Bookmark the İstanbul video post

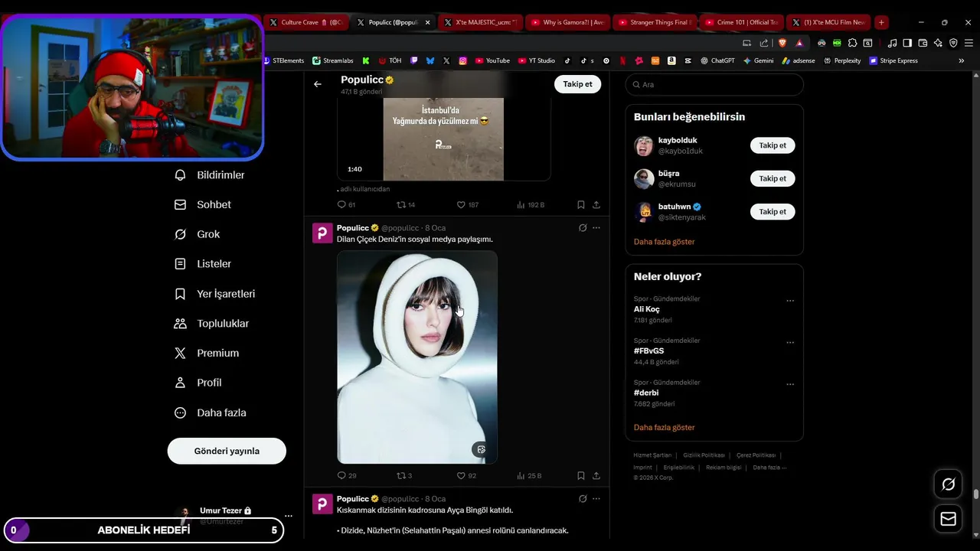[581, 205]
